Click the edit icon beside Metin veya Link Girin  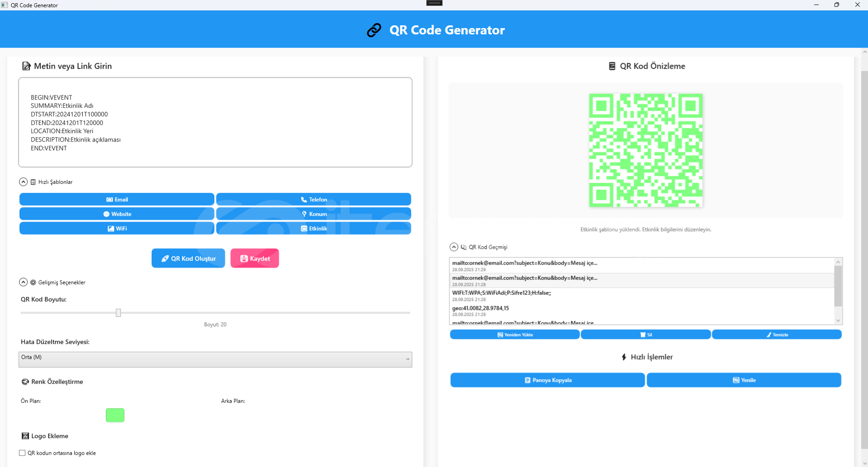[26, 66]
